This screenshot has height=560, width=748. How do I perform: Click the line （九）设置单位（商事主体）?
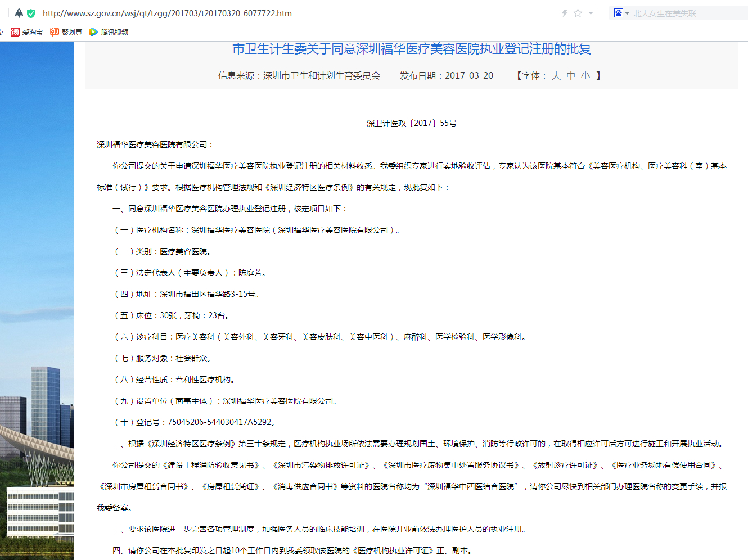click(x=226, y=401)
